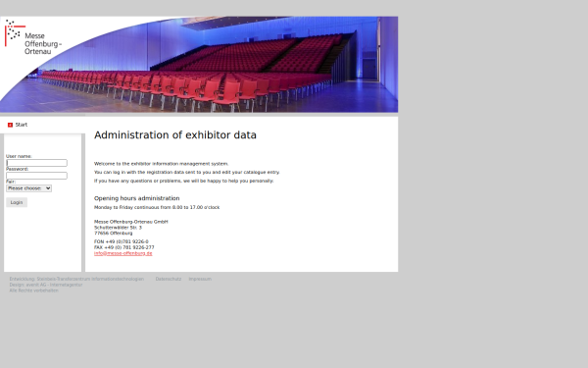
Task: Click the '77656 Offenburg' text
Action: pyautogui.click(x=114, y=234)
